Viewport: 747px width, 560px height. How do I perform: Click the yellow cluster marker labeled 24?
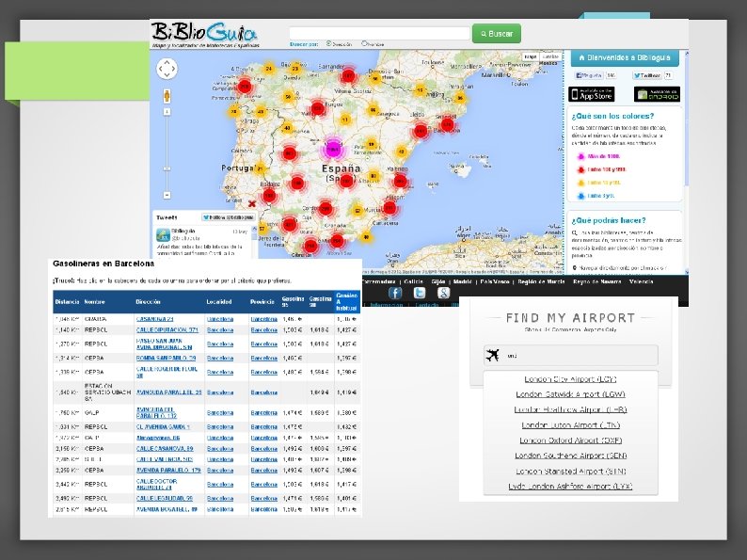269,69
